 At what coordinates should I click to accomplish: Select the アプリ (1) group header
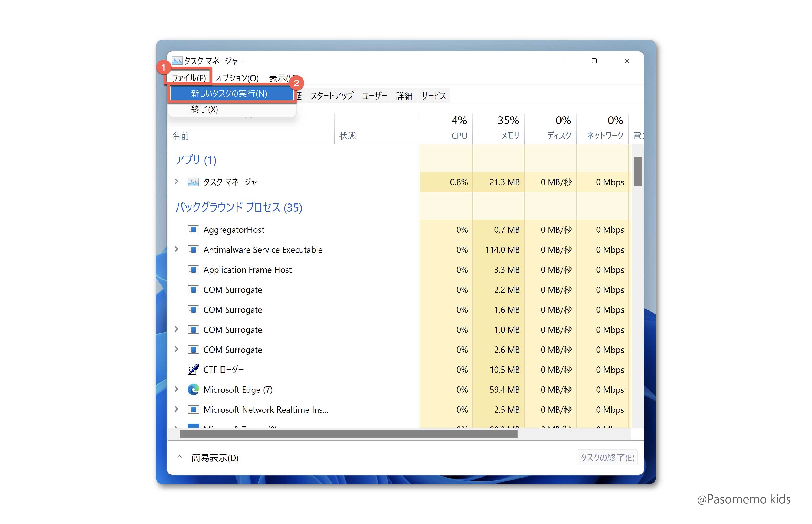196,160
